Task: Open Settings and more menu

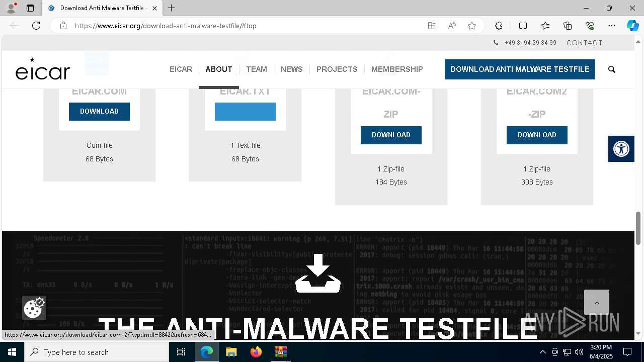Action: point(612,26)
